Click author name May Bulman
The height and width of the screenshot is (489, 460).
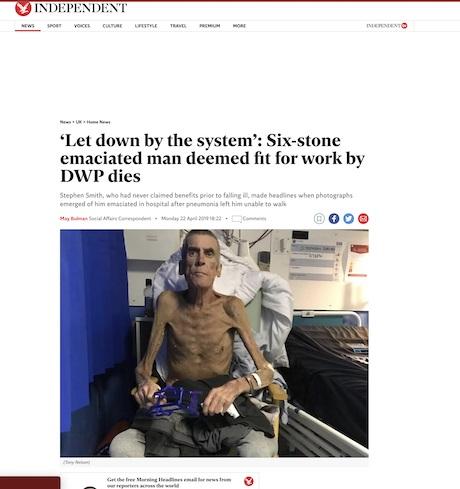74,219
